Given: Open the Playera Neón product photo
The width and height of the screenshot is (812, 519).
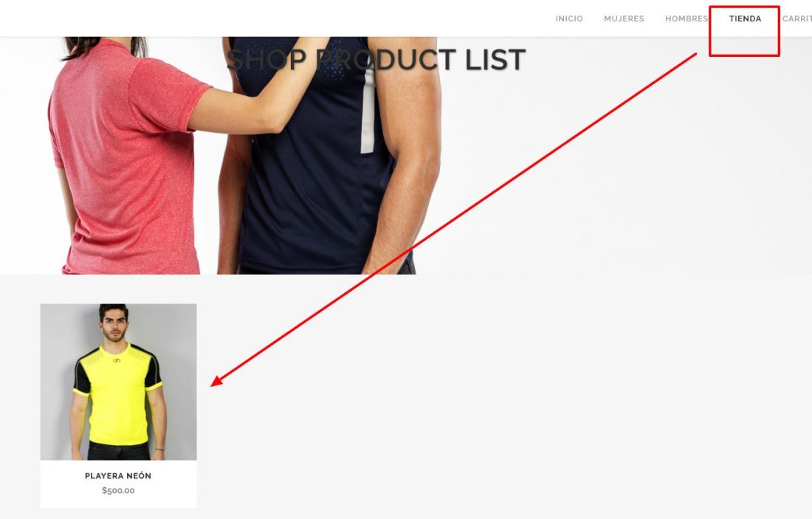Looking at the screenshot, I should pos(119,382).
